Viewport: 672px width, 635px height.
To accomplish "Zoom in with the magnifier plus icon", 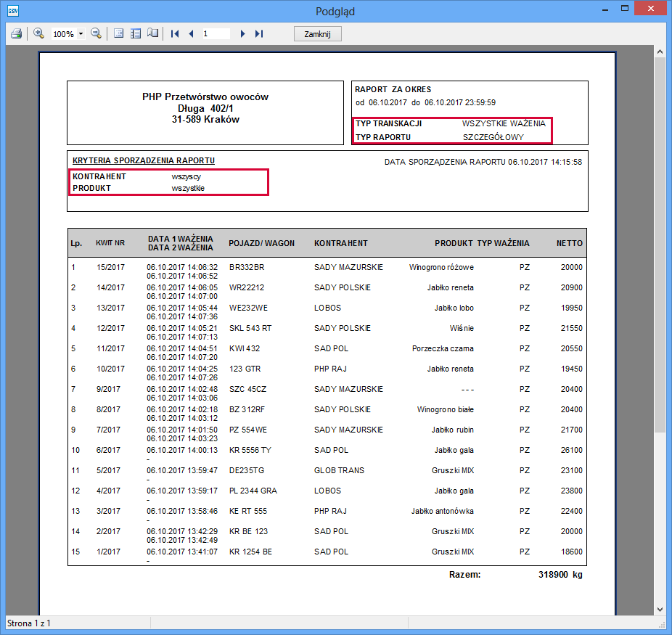I will [39, 34].
